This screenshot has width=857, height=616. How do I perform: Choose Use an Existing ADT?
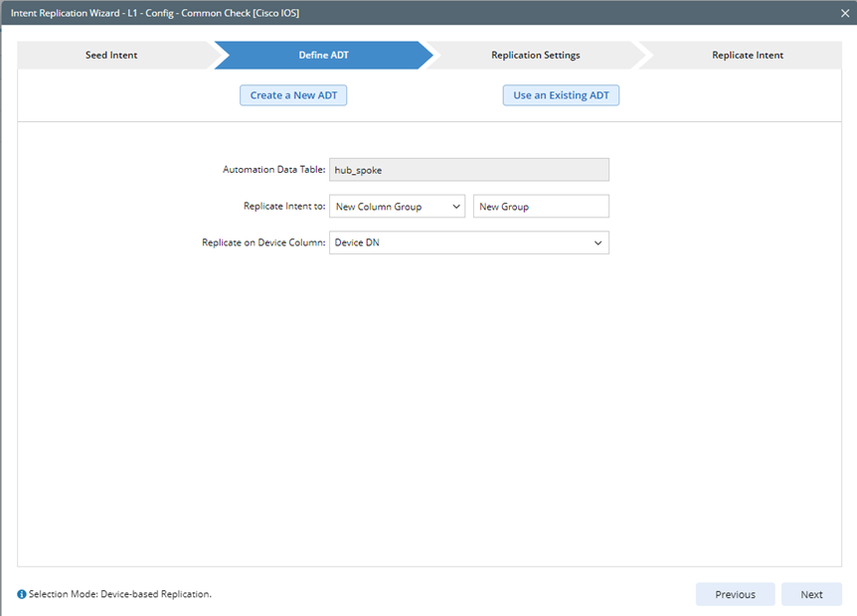(x=561, y=95)
